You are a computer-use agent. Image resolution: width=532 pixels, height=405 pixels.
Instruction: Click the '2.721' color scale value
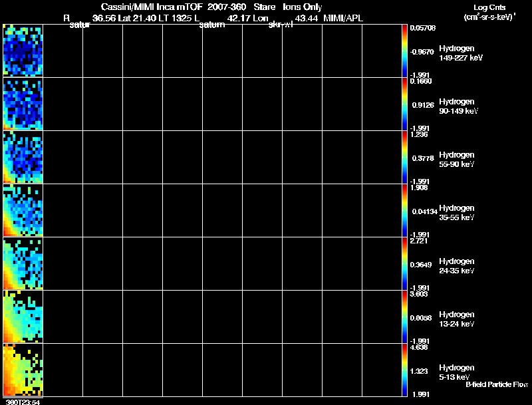click(419, 241)
